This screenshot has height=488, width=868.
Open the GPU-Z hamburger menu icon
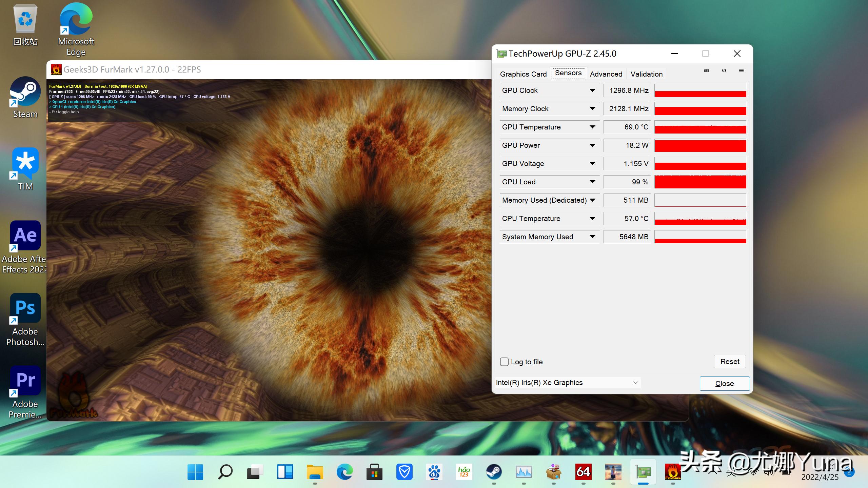tap(741, 70)
